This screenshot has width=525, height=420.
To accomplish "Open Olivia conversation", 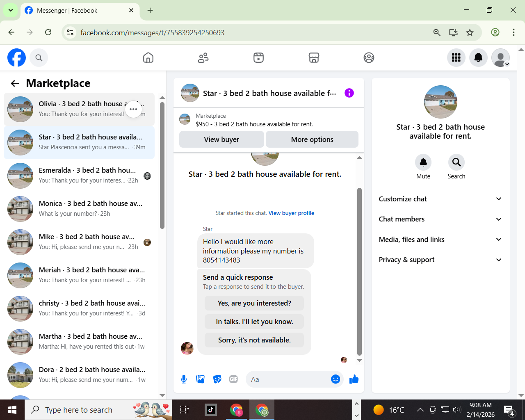I will coord(79,109).
